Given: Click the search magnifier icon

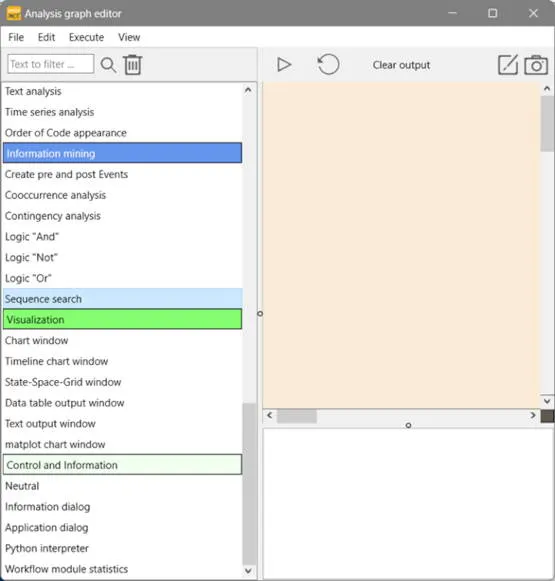Looking at the screenshot, I should [x=108, y=65].
